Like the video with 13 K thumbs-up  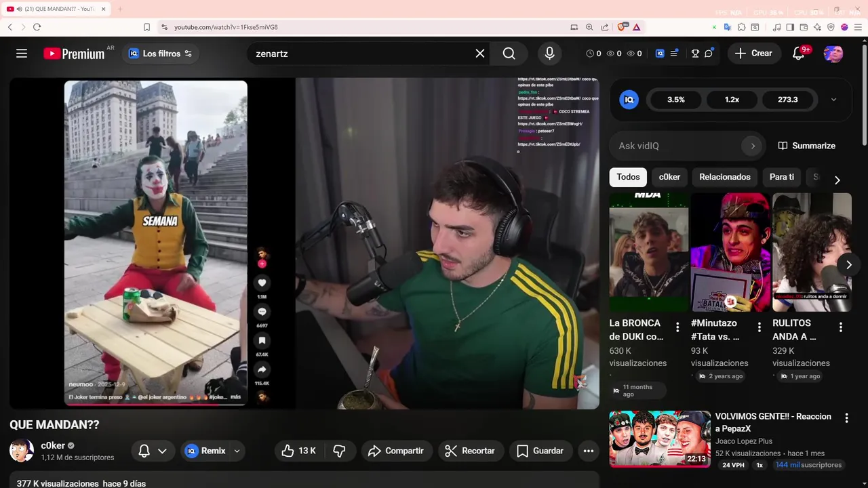tap(299, 451)
